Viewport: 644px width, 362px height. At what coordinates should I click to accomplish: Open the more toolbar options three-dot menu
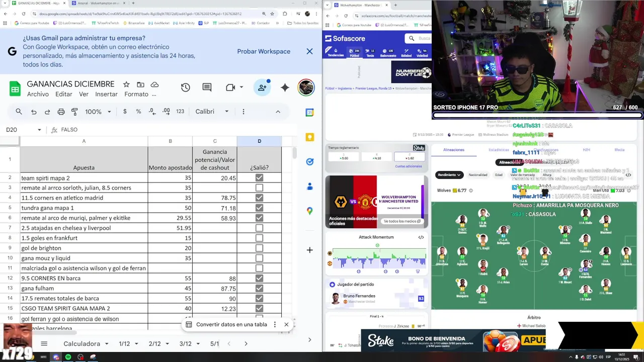pos(244,112)
